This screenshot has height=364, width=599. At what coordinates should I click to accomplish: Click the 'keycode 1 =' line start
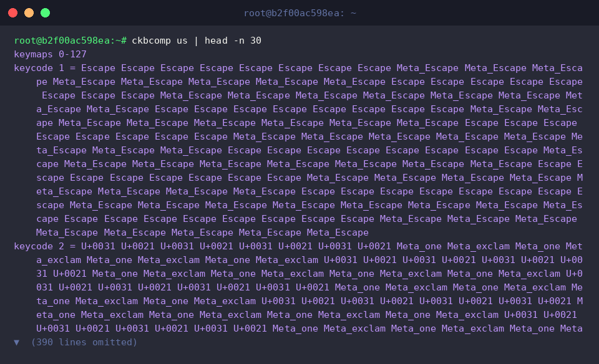pos(45,68)
